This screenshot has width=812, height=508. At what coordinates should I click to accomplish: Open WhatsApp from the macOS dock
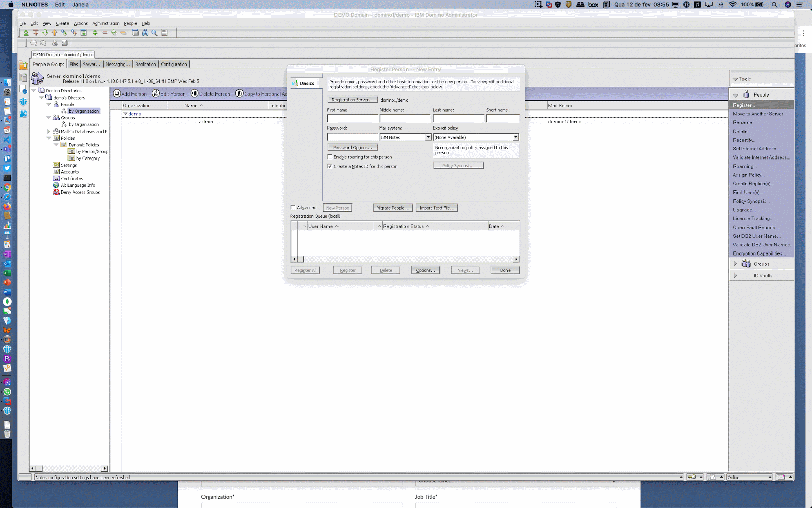(x=7, y=392)
